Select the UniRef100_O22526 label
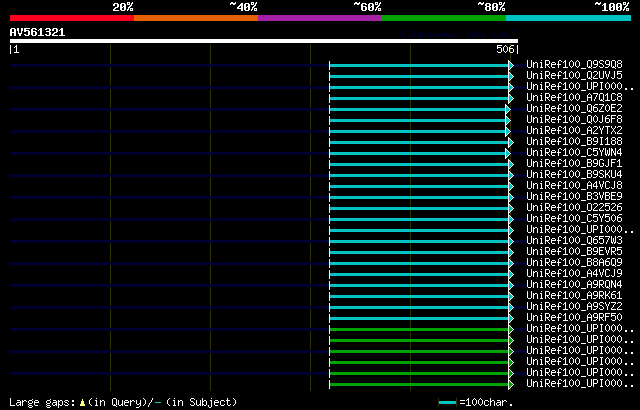 click(574, 207)
